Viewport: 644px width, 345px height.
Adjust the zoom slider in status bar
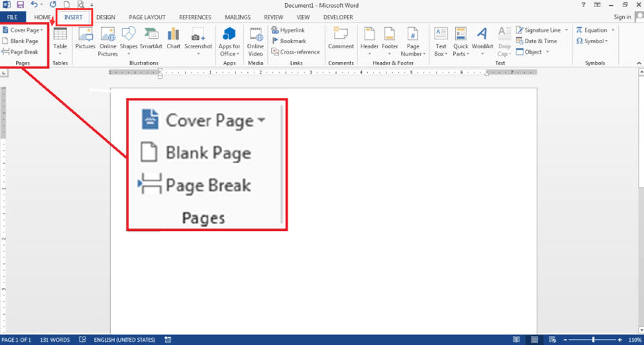pyautogui.click(x=593, y=339)
